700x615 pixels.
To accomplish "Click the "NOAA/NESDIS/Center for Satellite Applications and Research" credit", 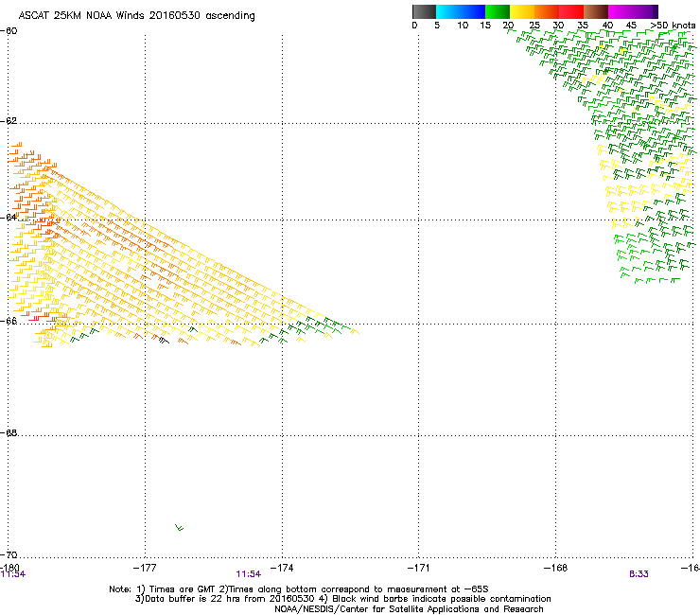I will [x=409, y=609].
